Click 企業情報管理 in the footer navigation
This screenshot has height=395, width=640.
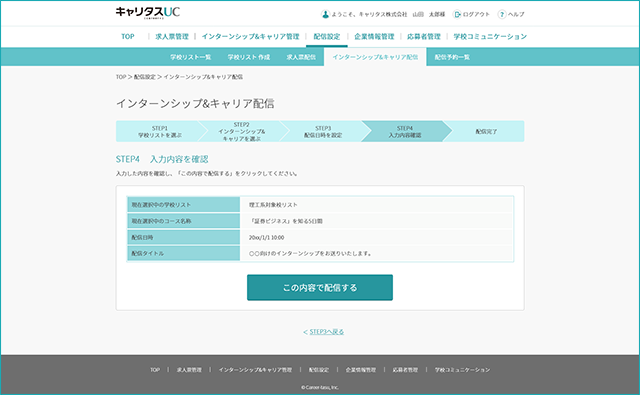point(361,370)
